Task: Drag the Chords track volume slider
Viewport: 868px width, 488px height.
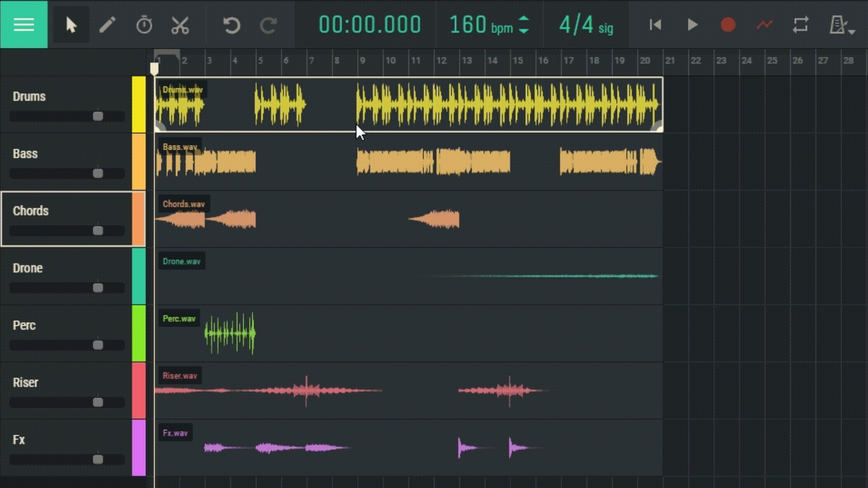Action: 97,230
